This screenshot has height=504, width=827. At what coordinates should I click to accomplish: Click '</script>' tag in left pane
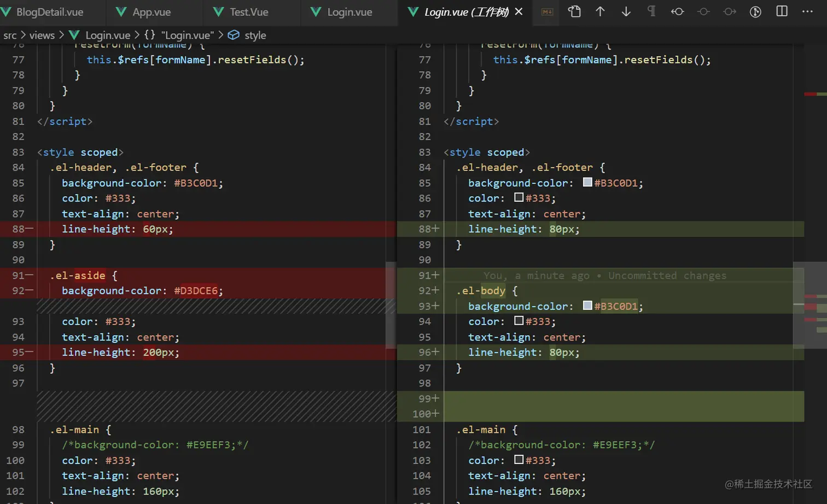[x=65, y=121]
